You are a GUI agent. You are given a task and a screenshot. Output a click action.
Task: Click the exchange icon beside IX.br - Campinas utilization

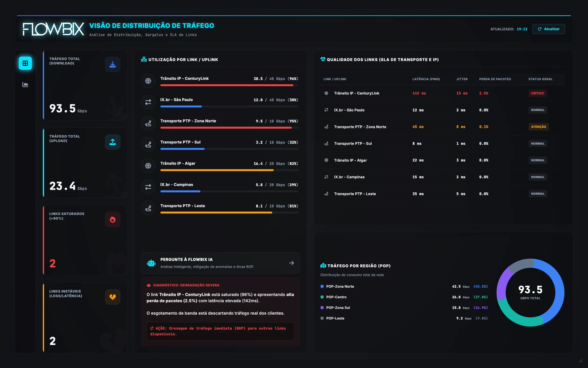[x=148, y=187]
